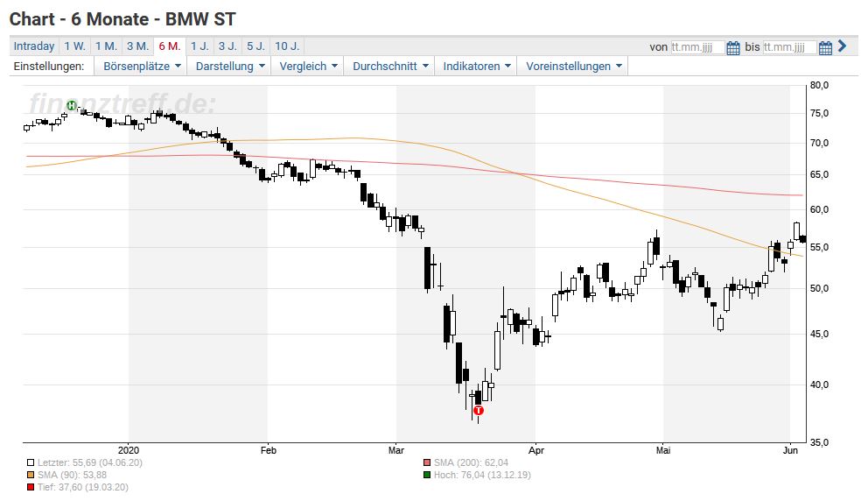Screen dimensions: 868x501
Task: Click the 'Apr' x-axis label
Action: 535,450
